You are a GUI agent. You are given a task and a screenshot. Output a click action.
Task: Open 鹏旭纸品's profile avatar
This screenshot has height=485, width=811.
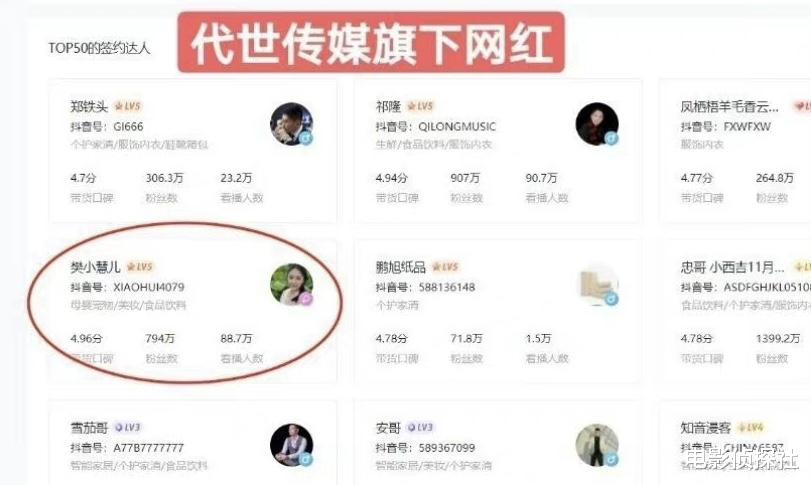597,285
